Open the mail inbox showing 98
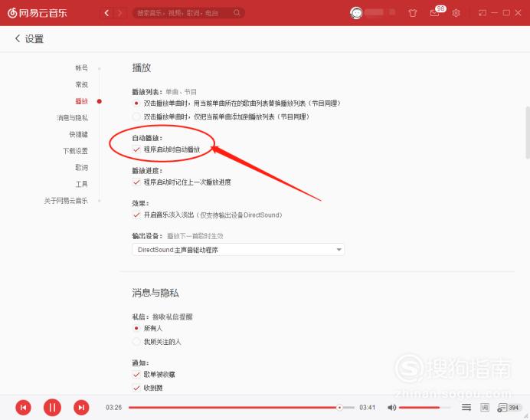 [x=435, y=13]
